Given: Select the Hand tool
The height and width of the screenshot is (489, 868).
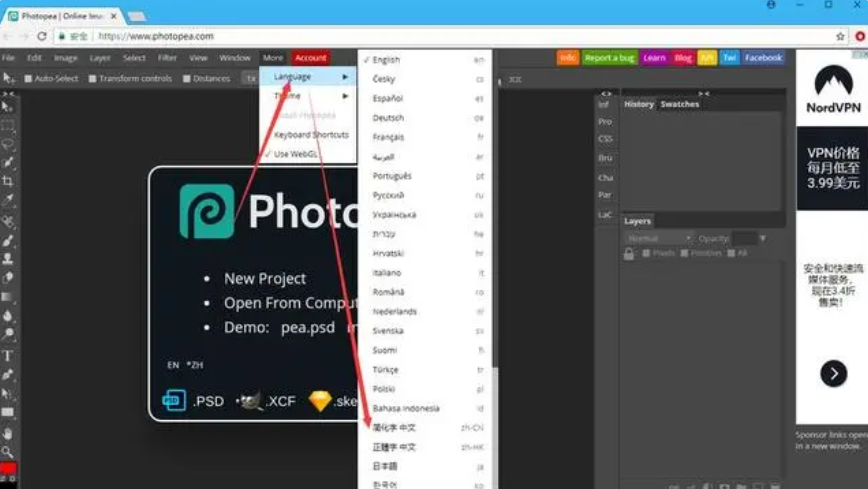Looking at the screenshot, I should [x=7, y=433].
